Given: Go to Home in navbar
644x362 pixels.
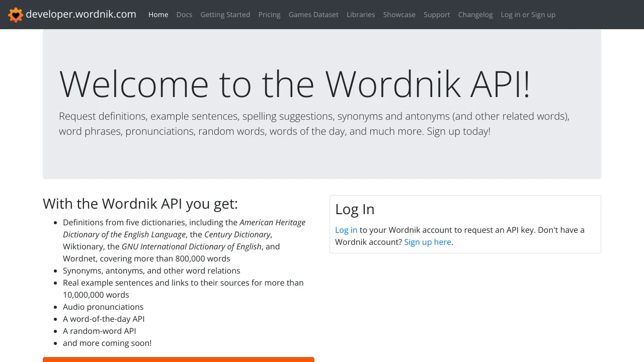Looking at the screenshot, I should point(158,15).
